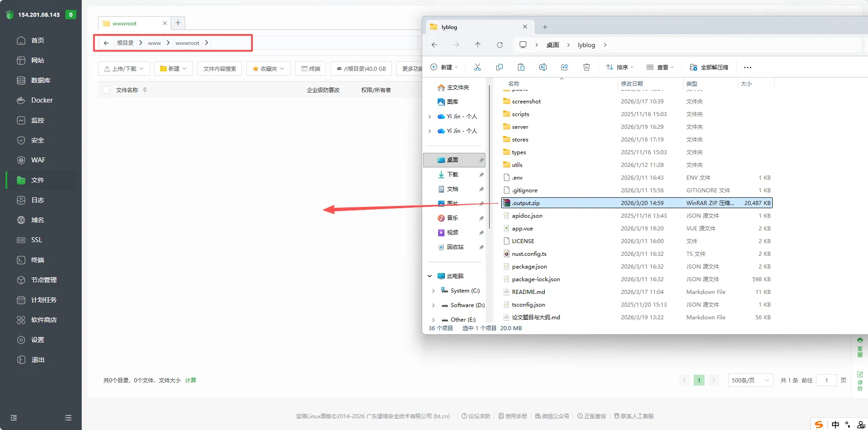The image size is (868, 430).
Task: Click the copy icon in Explorer toolbar
Action: 499,67
